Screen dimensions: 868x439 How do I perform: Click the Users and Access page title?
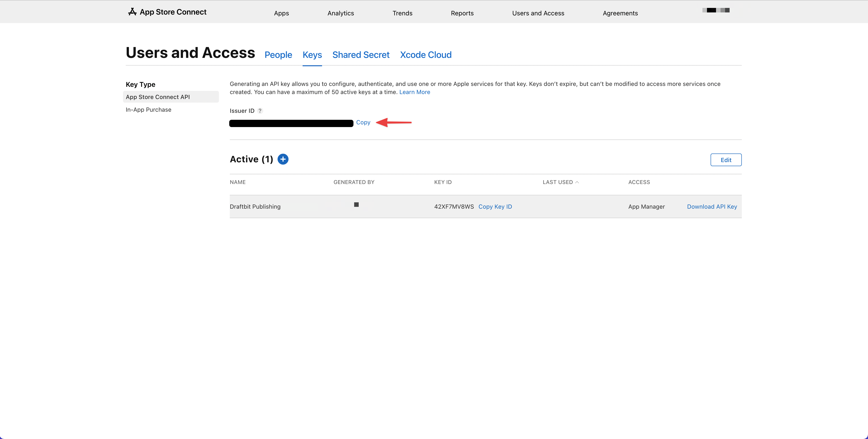190,53
